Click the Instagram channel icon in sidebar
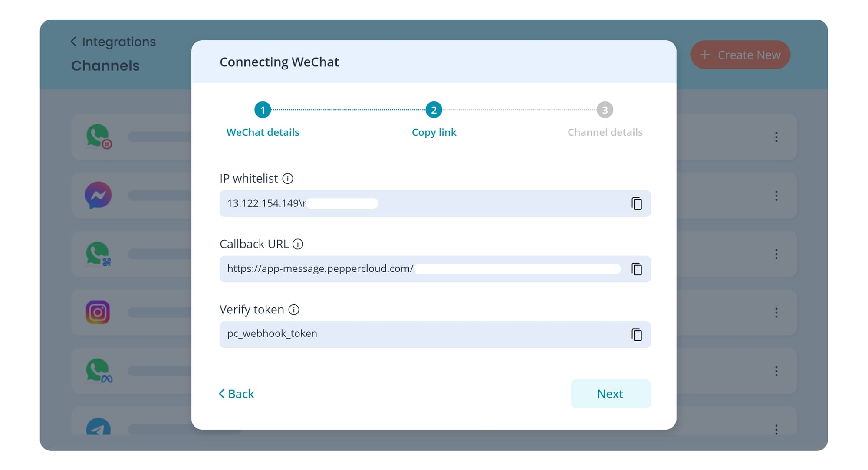The height and width of the screenshot is (470, 868). point(97,312)
